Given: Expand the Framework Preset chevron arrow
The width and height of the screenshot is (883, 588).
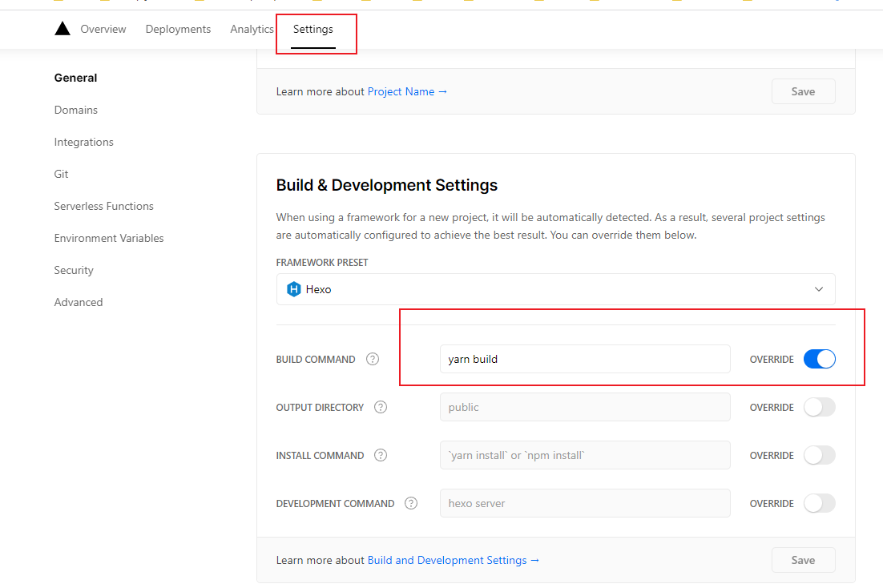Looking at the screenshot, I should [819, 289].
